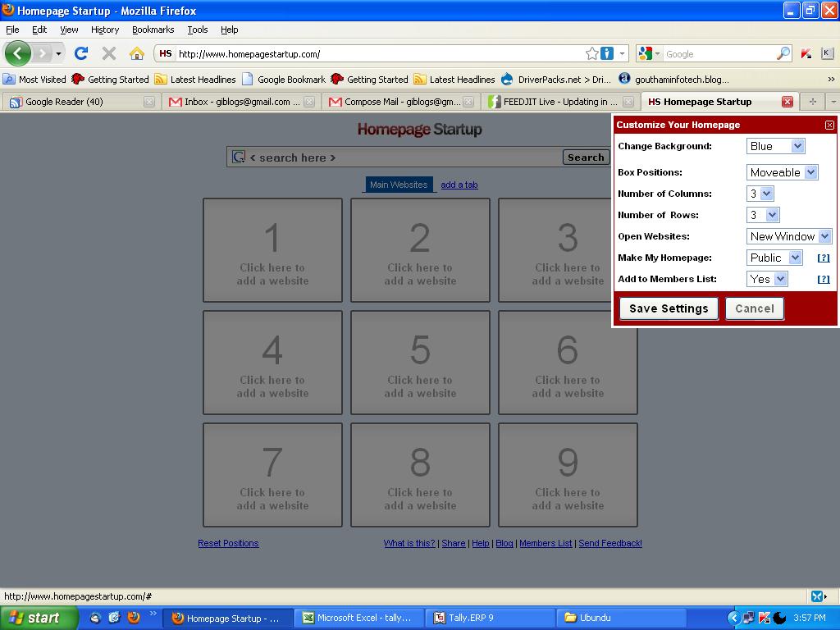
Task: Open the Help menu
Action: coord(230,30)
